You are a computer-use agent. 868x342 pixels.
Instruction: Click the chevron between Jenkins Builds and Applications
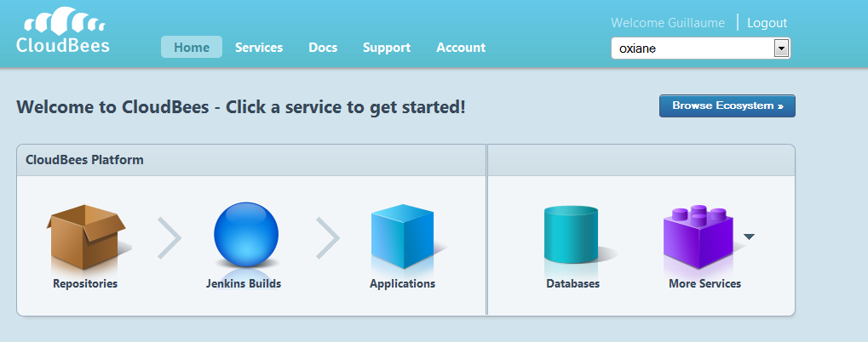(x=328, y=237)
